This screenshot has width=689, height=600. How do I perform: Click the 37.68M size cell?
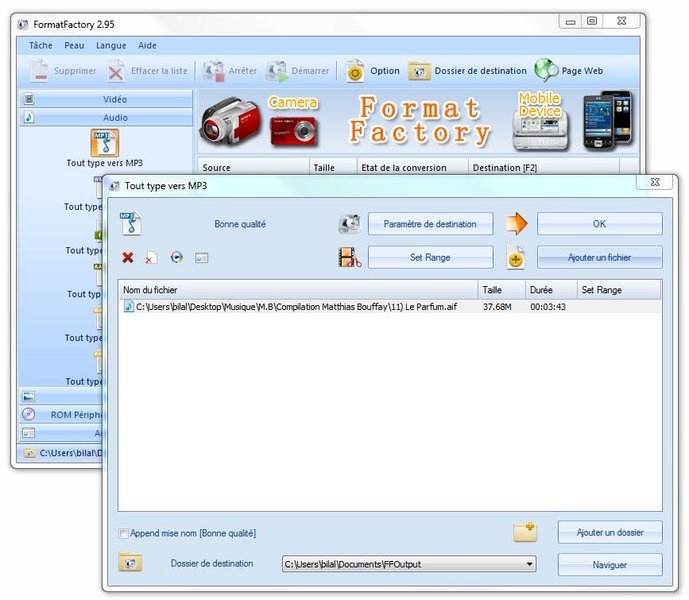tap(497, 306)
